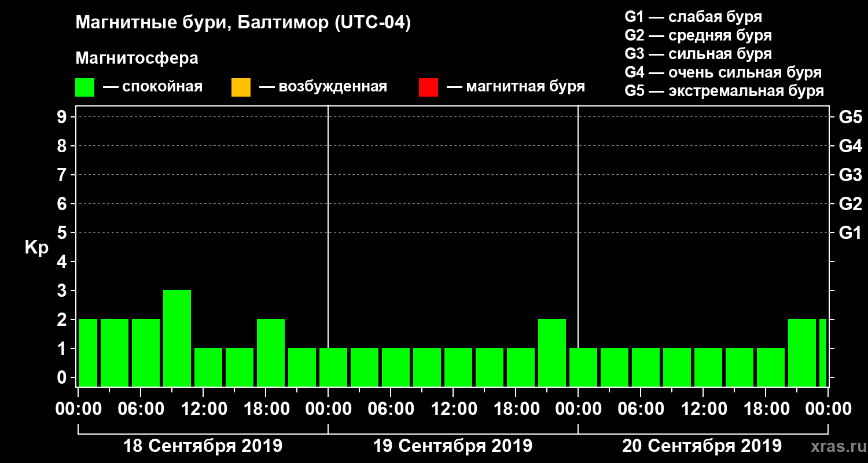Screen dimensions: 868x463
Task: Click the '18:00' tick label for 20 September
Action: (766, 409)
